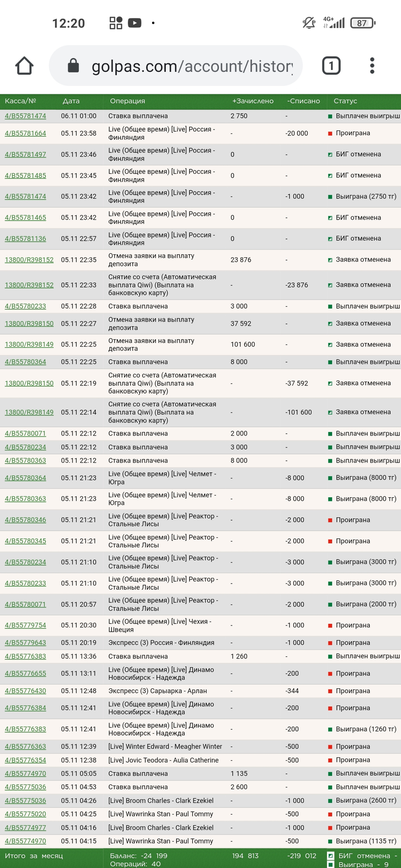This screenshot has height=868, width=401.
Task: Open the tab switcher showing 1 tab
Action: coord(331,66)
